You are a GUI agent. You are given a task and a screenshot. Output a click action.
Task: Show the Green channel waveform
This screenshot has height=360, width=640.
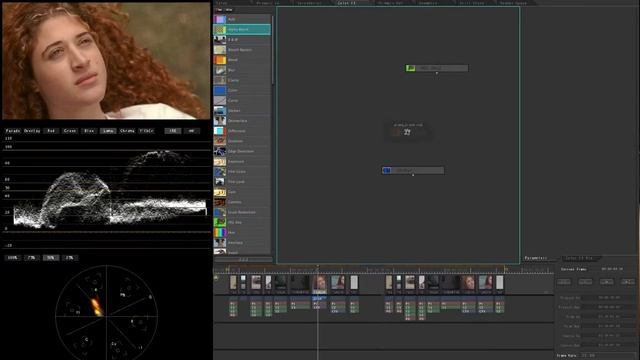coord(70,131)
